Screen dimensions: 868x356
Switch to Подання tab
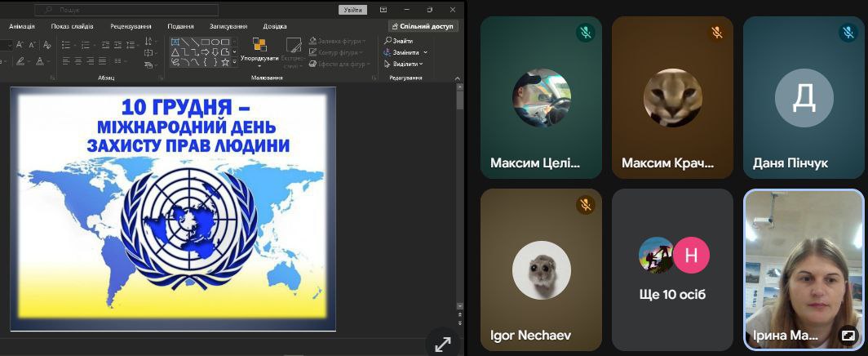coord(180,26)
